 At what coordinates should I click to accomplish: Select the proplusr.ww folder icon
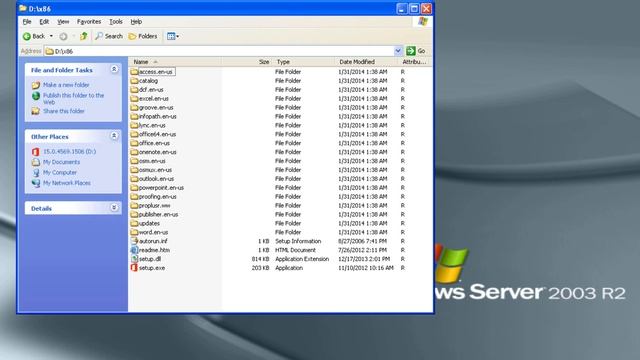pos(134,205)
